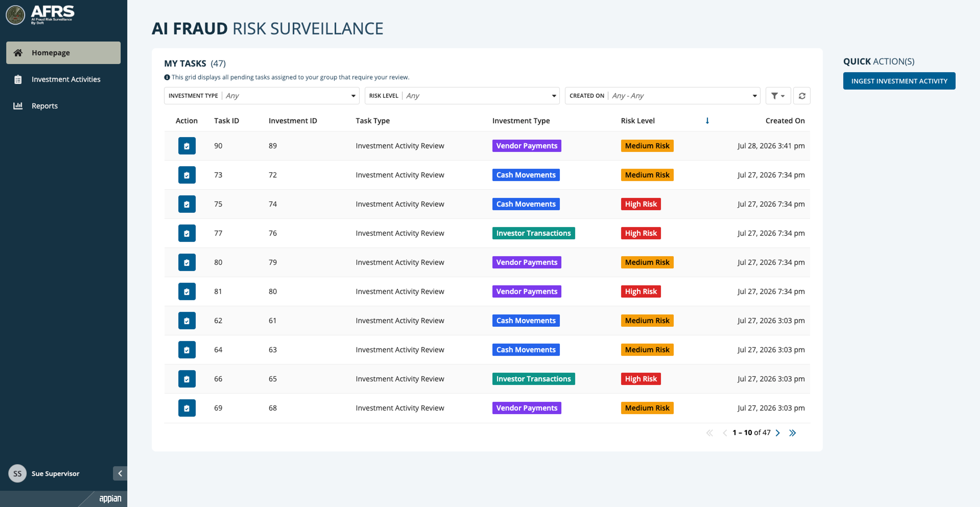Screen dimensions: 980x507
Task: Navigate to Homepage in sidebar
Action: click(63, 53)
